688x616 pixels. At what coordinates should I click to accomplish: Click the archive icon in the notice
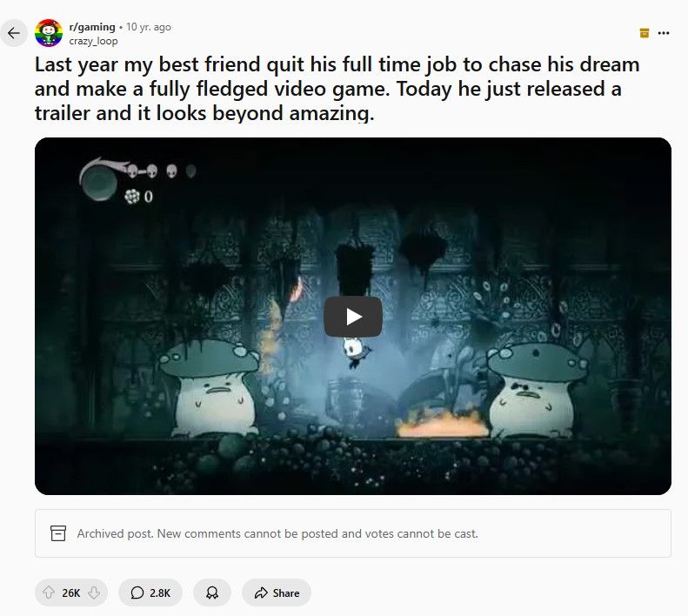(58, 533)
